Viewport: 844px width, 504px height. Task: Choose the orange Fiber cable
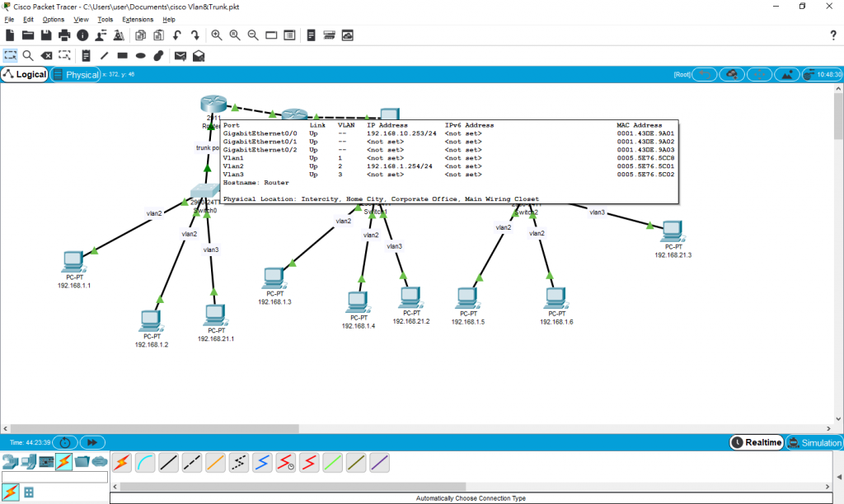pyautogui.click(x=215, y=463)
